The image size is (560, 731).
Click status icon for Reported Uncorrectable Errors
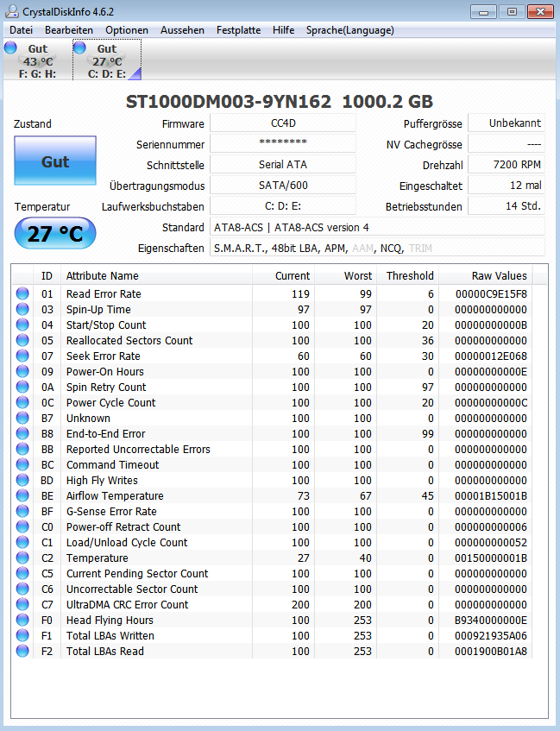point(22,449)
